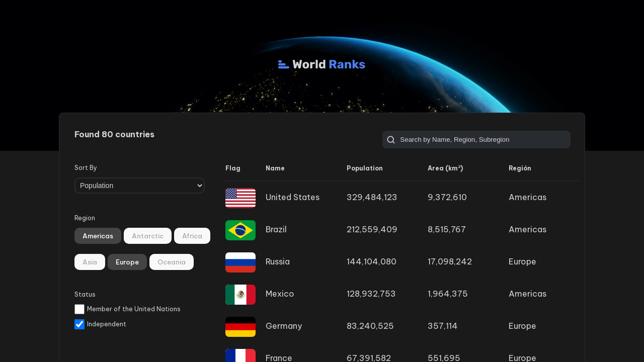The width and height of the screenshot is (644, 362).
Task: Select Asia region filter
Action: click(90, 262)
